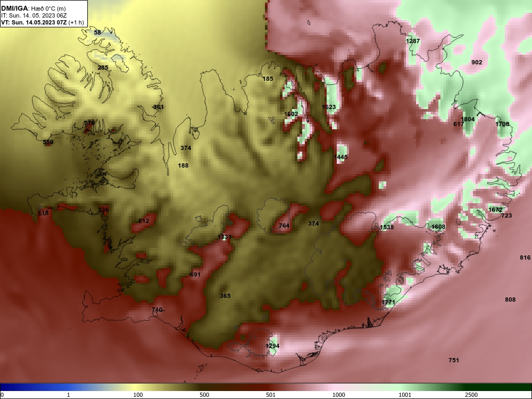Screen dimensions: 532x399
Task: Pick the '185' height label
Action: point(268,79)
